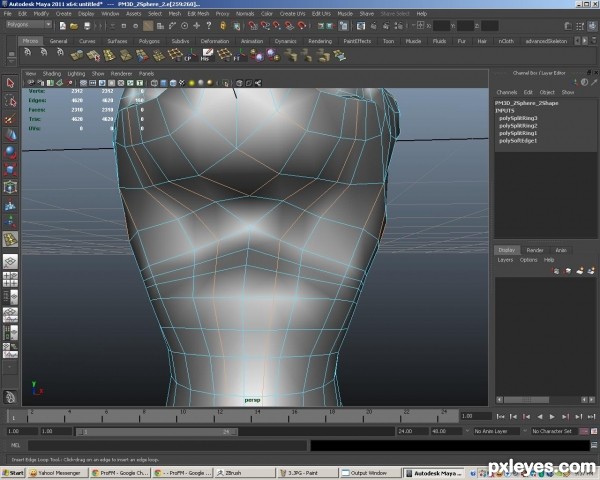This screenshot has width=600, height=480.
Task: Toggle grid display in viewport toolbar
Action: point(83,83)
